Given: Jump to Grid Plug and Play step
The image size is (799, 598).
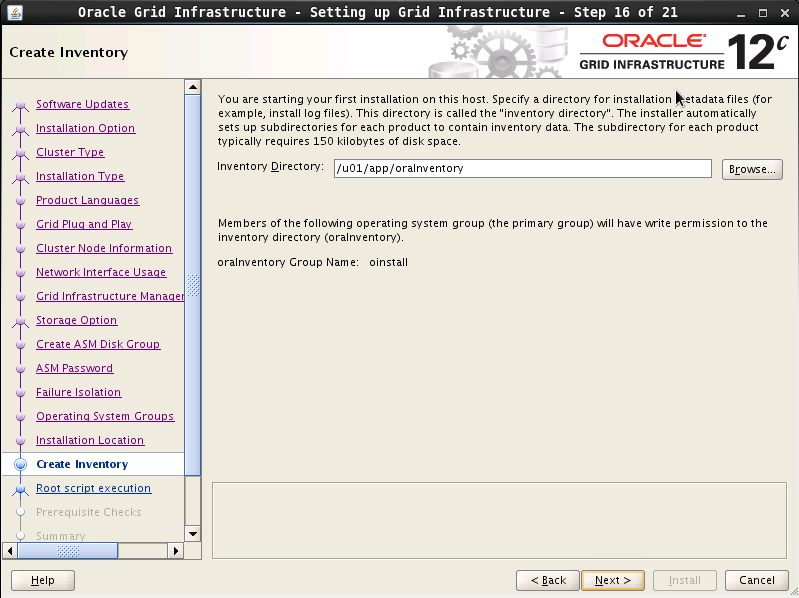Looking at the screenshot, I should (84, 224).
